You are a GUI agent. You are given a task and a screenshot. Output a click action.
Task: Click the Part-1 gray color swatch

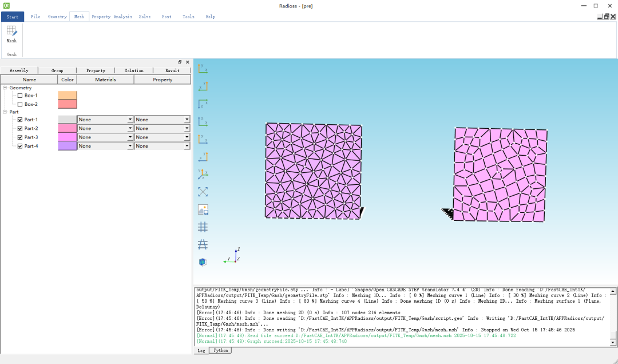68,120
